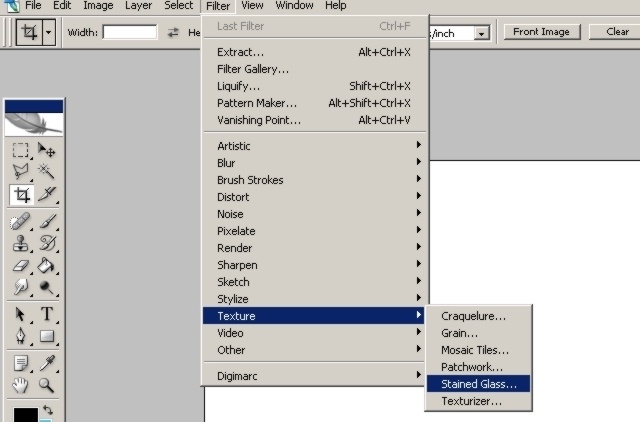Viewport: 640px width, 422px height.
Task: Expand the Render filter submenu
Action: point(314,248)
